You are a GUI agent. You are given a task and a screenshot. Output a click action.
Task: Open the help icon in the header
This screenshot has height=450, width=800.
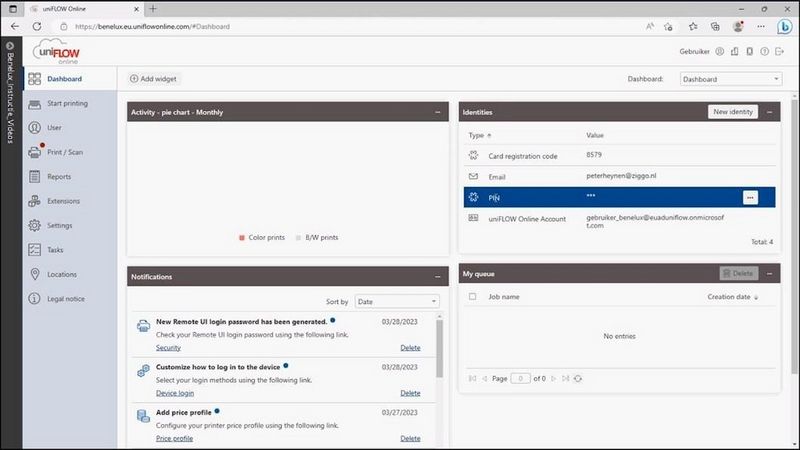click(763, 50)
